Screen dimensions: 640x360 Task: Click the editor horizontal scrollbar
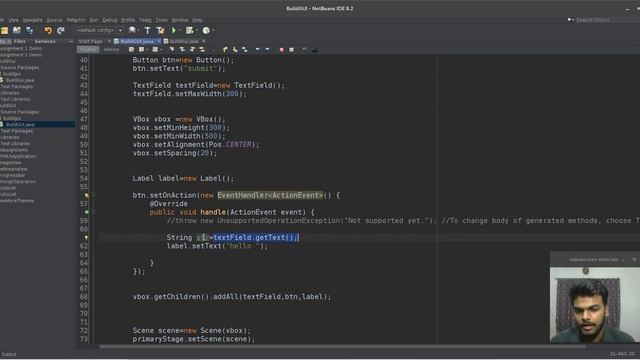click(342, 347)
